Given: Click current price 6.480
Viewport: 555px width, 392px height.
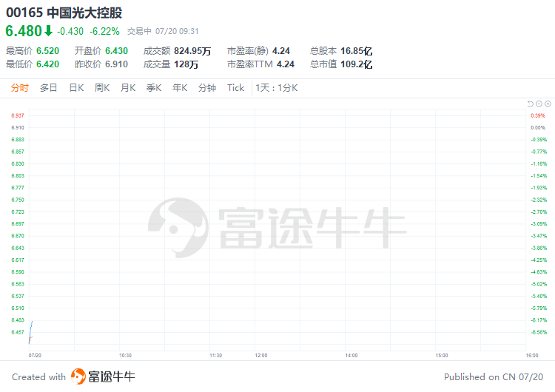Looking at the screenshot, I should [x=24, y=31].
